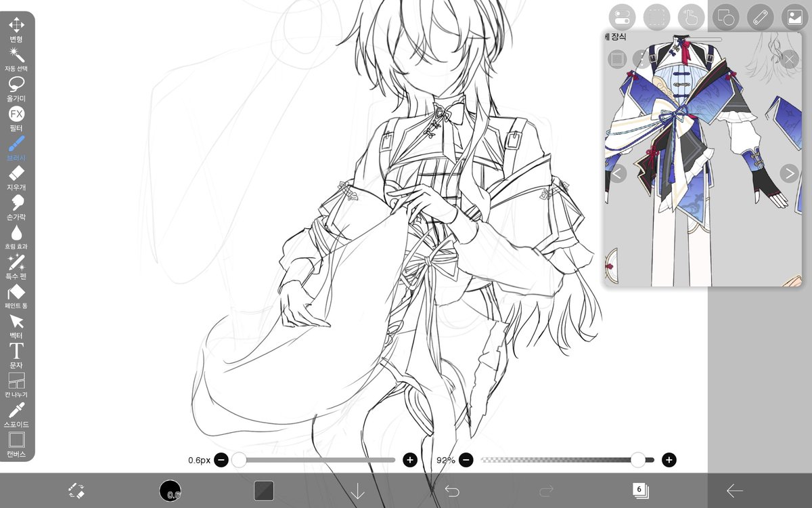This screenshot has width=812, height=508.
Task: Select the 지우개 eraser tool
Action: (16, 177)
